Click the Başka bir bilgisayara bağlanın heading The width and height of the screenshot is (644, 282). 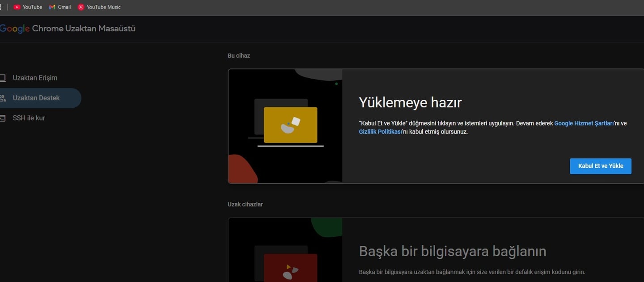click(453, 251)
